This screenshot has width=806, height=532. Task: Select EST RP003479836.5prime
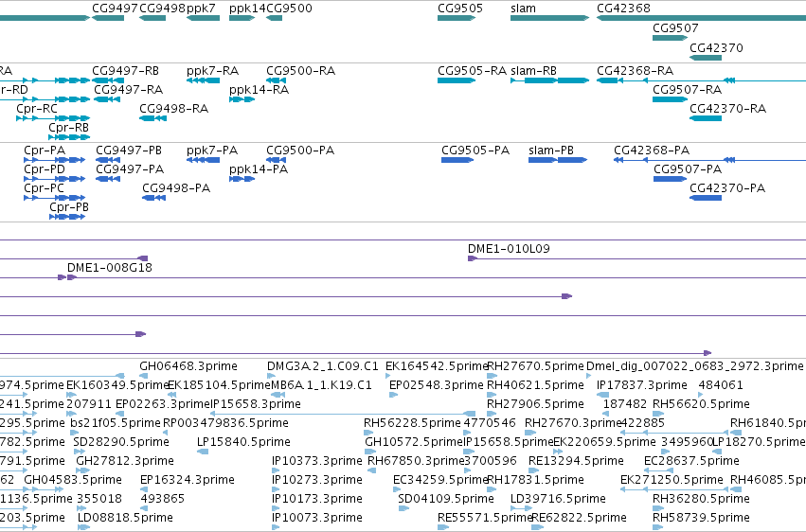pos(225,423)
